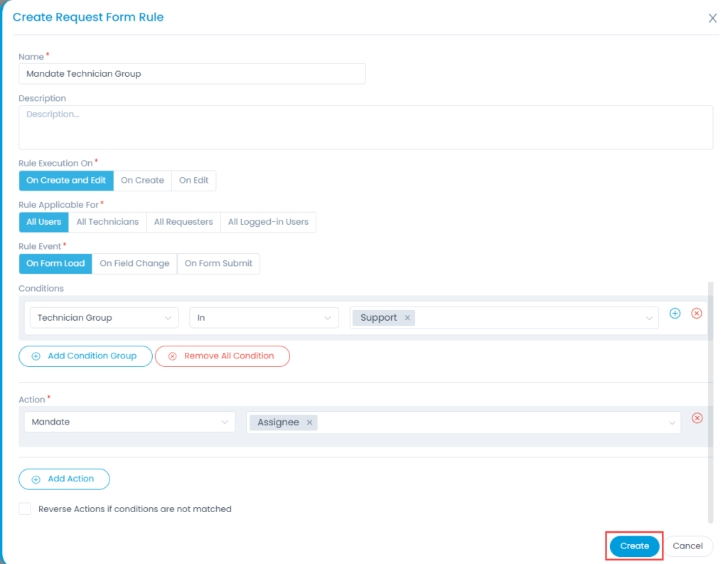Expand the Support value dropdown arrow
The height and width of the screenshot is (564, 728).
click(x=648, y=318)
